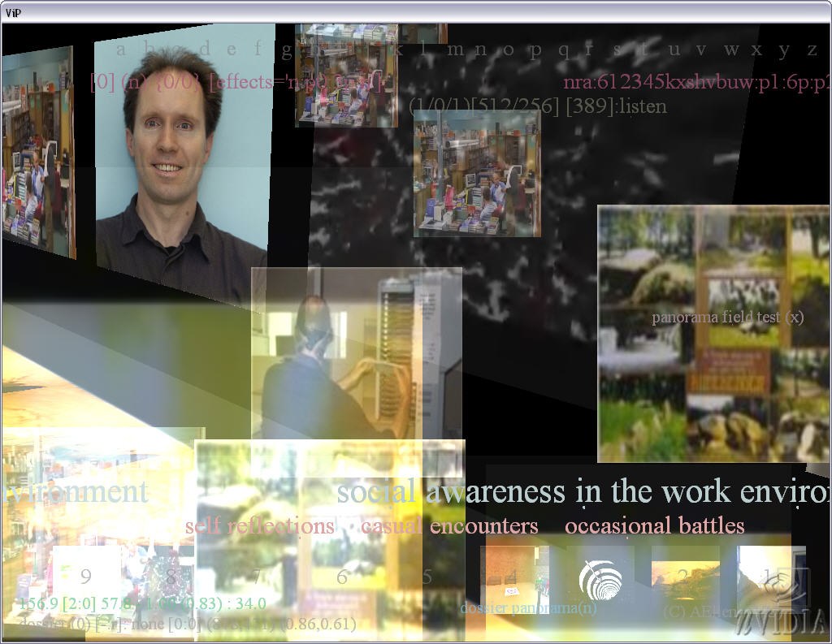Select thumbnail number 9 in bottom strip

[x=85, y=577]
